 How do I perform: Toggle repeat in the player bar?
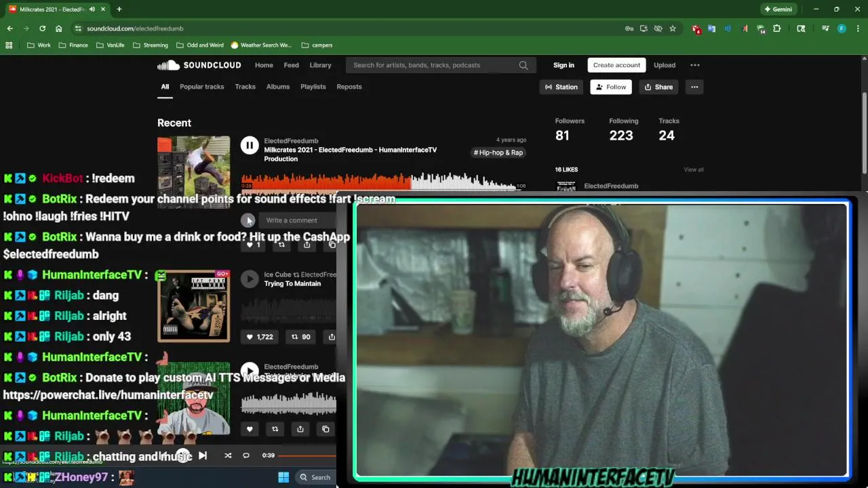tap(246, 455)
